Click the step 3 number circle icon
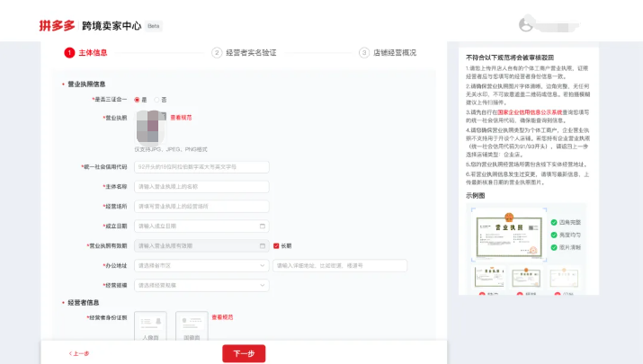Image resolution: width=643 pixels, height=364 pixels. pos(364,53)
